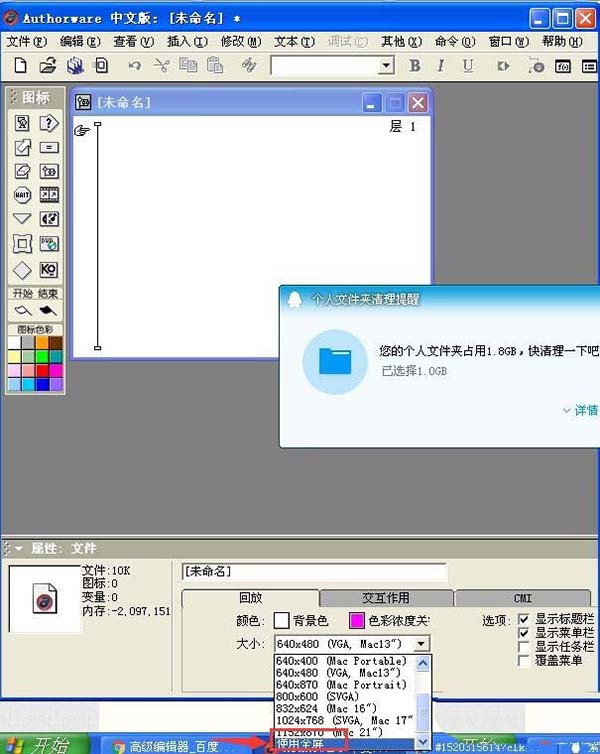Open the Variables window icon
Image resolution: width=600 pixels, height=754 pixels.
click(589, 66)
